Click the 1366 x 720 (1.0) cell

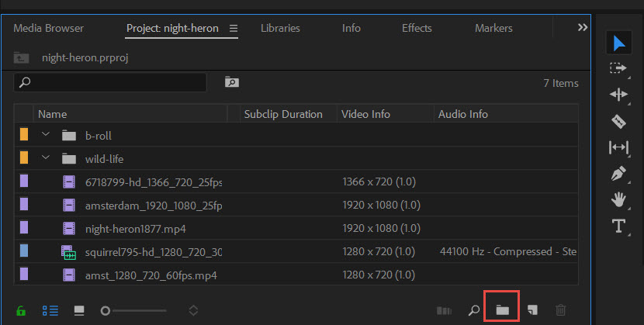tap(379, 182)
